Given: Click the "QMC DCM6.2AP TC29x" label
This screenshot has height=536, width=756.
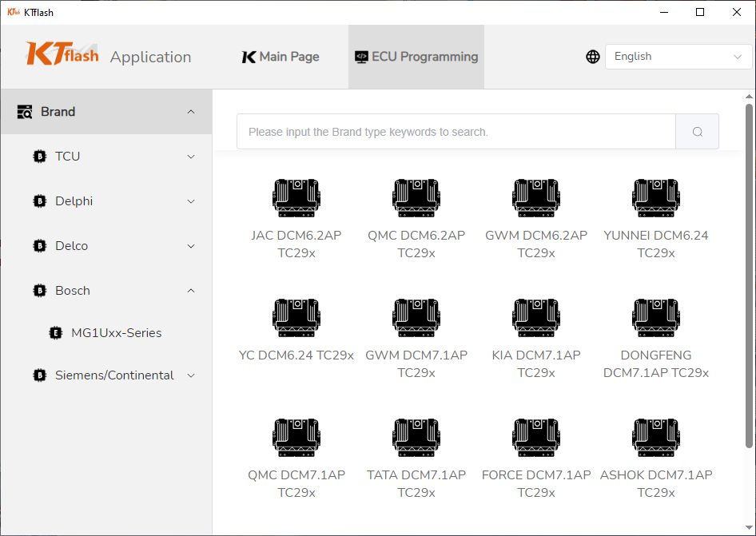Looking at the screenshot, I should pyautogui.click(x=416, y=244).
